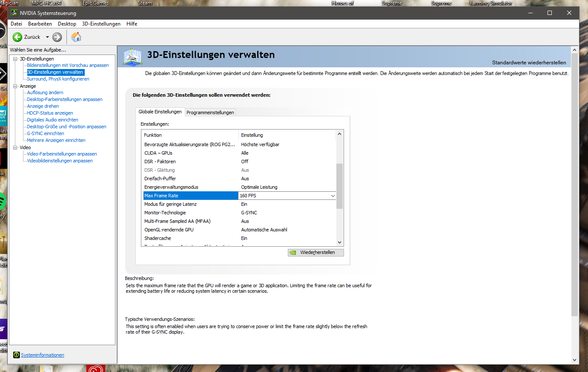Open Desktop-Farbeinstellungen anpassen

(65, 99)
